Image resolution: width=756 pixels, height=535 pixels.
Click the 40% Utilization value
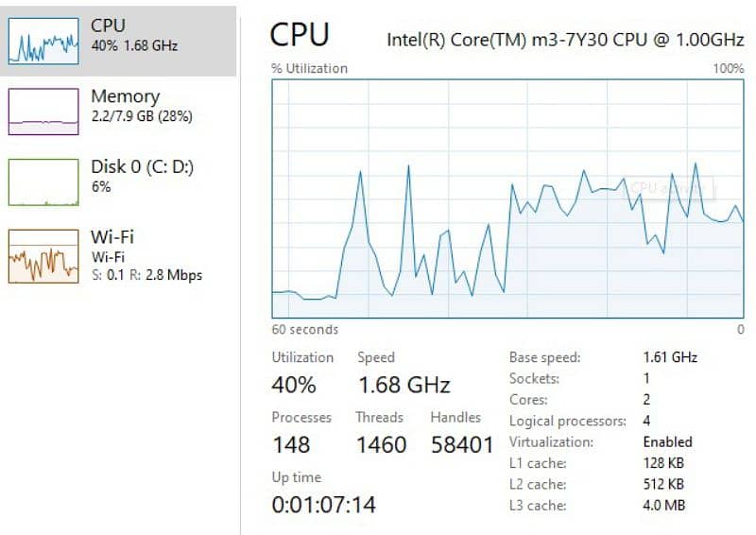[x=294, y=385]
